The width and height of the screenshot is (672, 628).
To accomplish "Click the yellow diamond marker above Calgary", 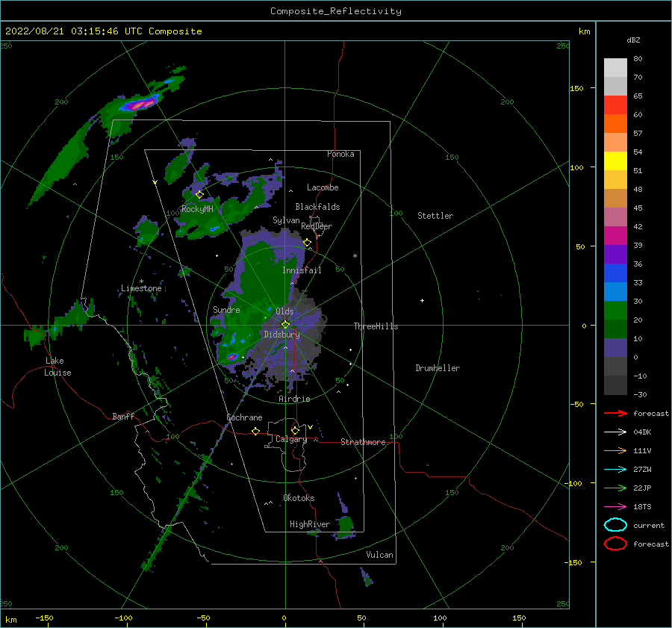I will pyautogui.click(x=295, y=430).
